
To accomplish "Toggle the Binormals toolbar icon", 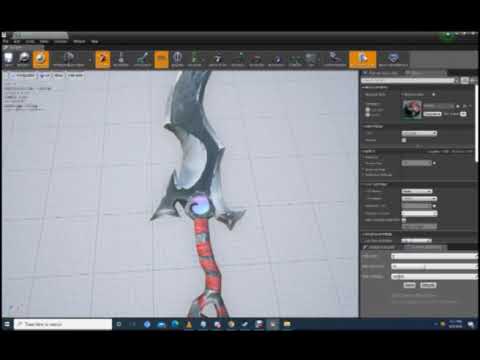I will (277, 59).
